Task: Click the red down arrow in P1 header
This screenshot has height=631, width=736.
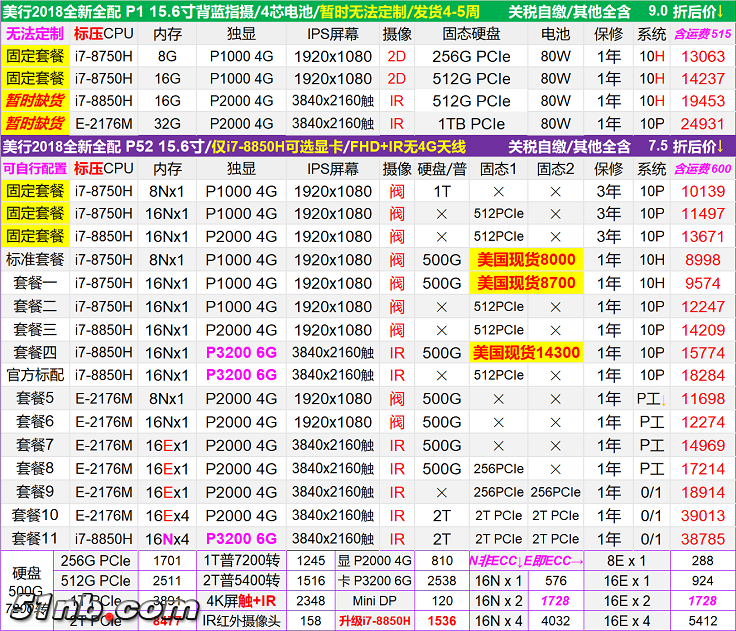Action: [721, 11]
